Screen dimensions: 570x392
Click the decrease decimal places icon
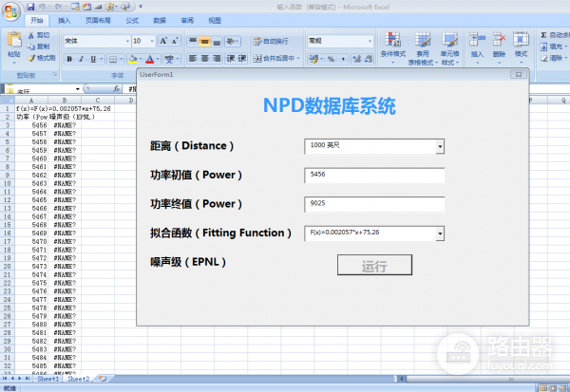coord(369,59)
